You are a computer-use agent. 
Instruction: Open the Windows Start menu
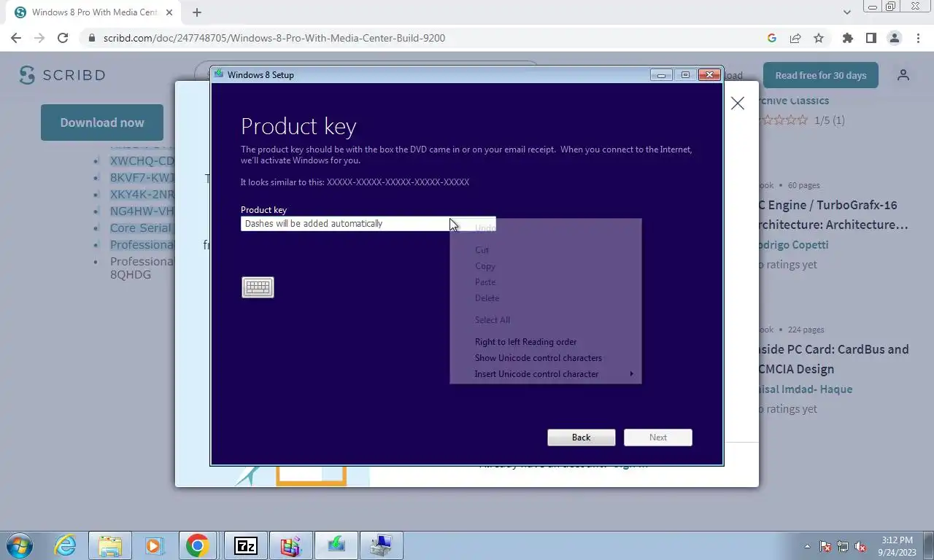pos(20,545)
